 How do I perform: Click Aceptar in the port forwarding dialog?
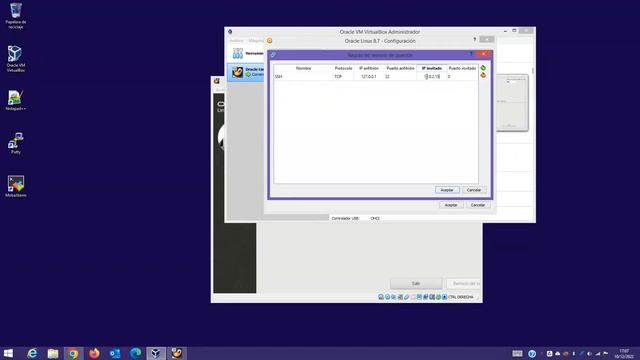(x=447, y=190)
